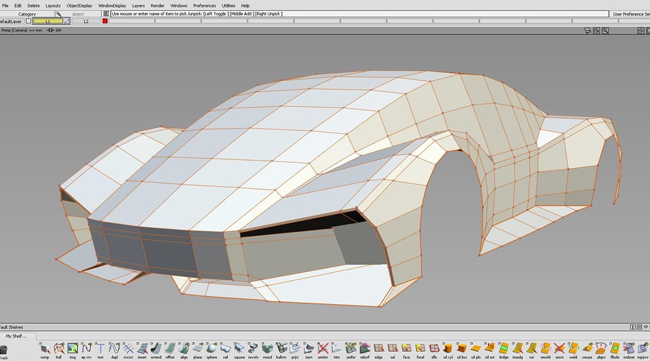Select the revolve surface tool
650x361 pixels.
(x=253, y=351)
